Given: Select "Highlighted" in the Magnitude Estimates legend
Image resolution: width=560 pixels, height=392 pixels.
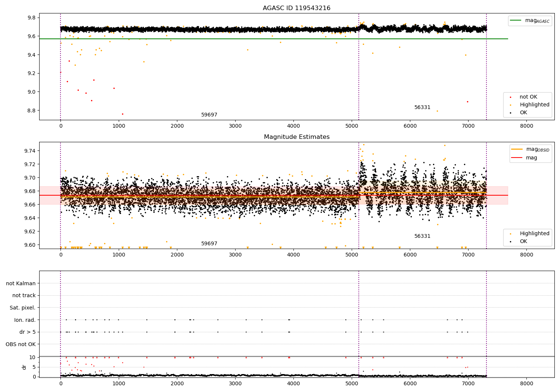Looking at the screenshot, I should 535,234.
